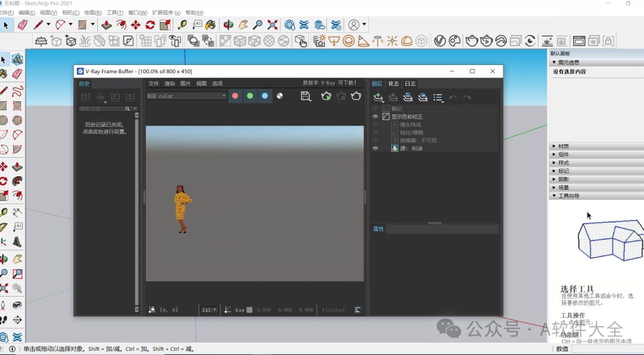Open SketchUp 扩展程序 menu

tap(166, 13)
